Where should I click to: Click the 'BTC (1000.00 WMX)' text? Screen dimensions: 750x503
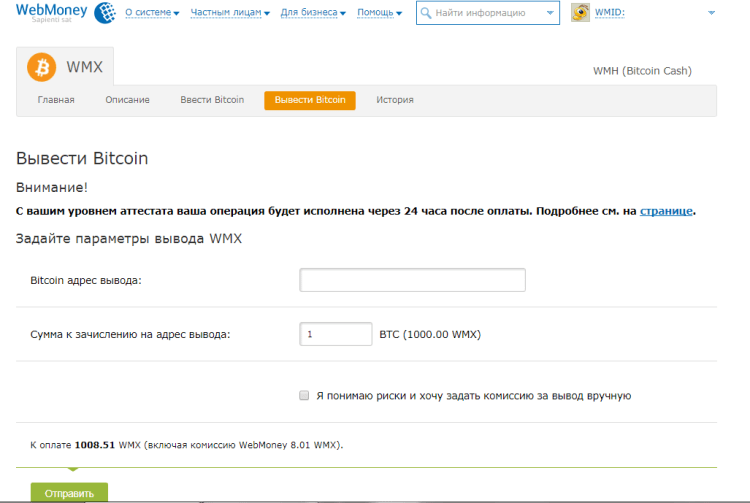point(430,334)
